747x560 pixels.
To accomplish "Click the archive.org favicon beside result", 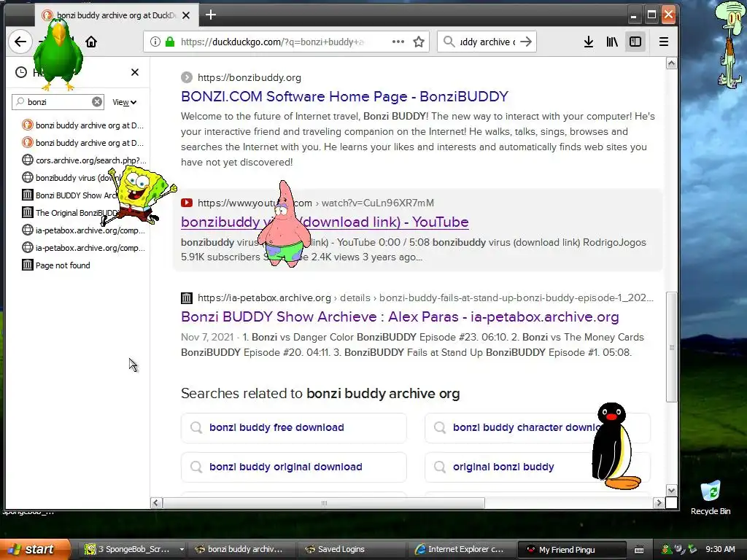I will [187, 298].
